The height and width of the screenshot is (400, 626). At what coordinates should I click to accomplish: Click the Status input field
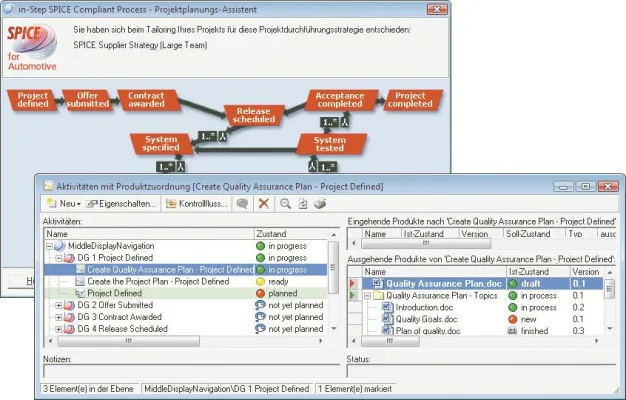pyautogui.click(x=481, y=371)
